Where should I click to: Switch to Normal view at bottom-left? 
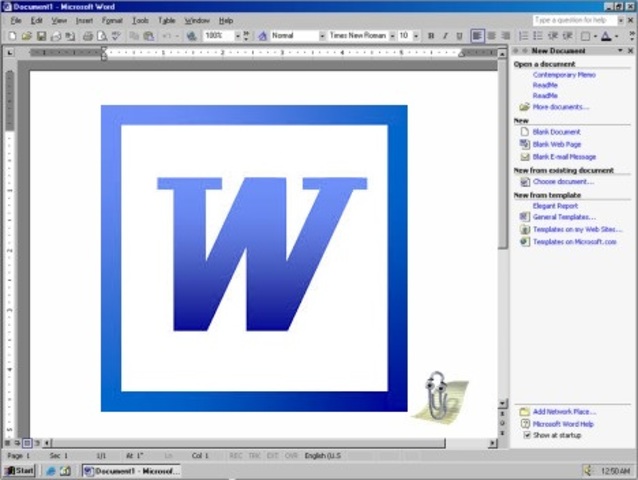(x=7, y=443)
